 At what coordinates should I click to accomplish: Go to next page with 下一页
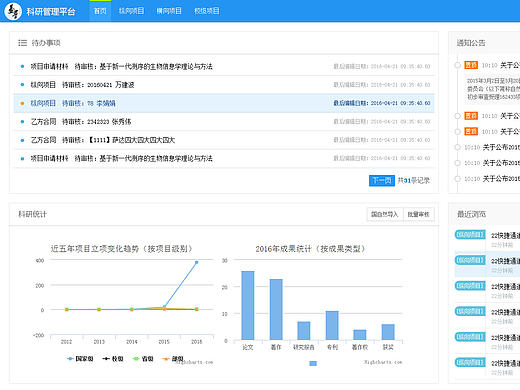(382, 181)
